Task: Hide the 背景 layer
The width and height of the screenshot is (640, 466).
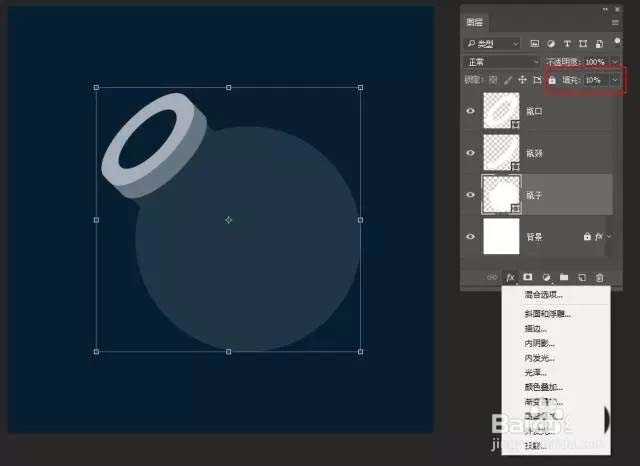Action: tap(471, 236)
